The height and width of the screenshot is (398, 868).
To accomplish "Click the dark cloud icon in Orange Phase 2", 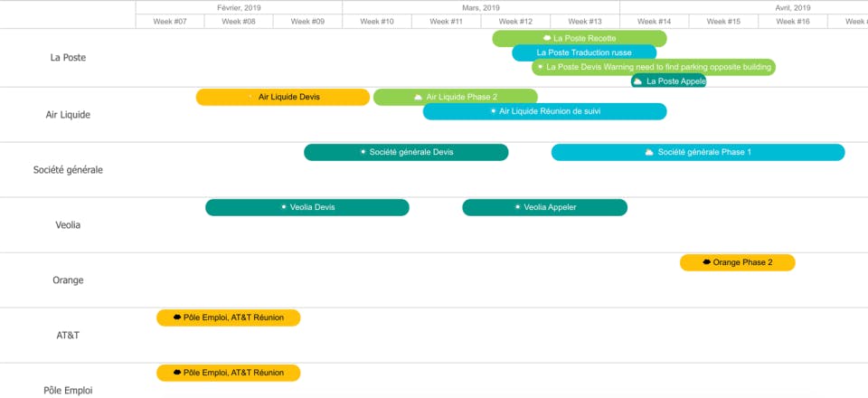I will tap(706, 262).
